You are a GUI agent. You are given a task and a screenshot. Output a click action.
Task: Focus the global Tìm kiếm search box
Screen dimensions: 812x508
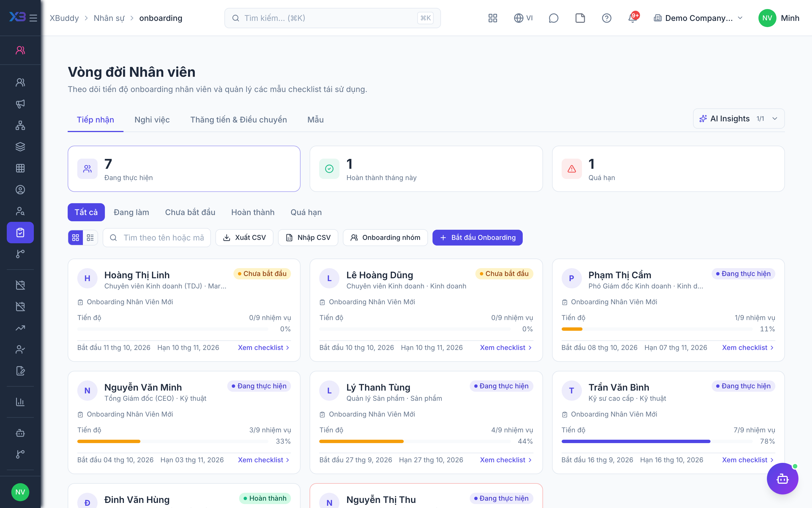pos(332,18)
